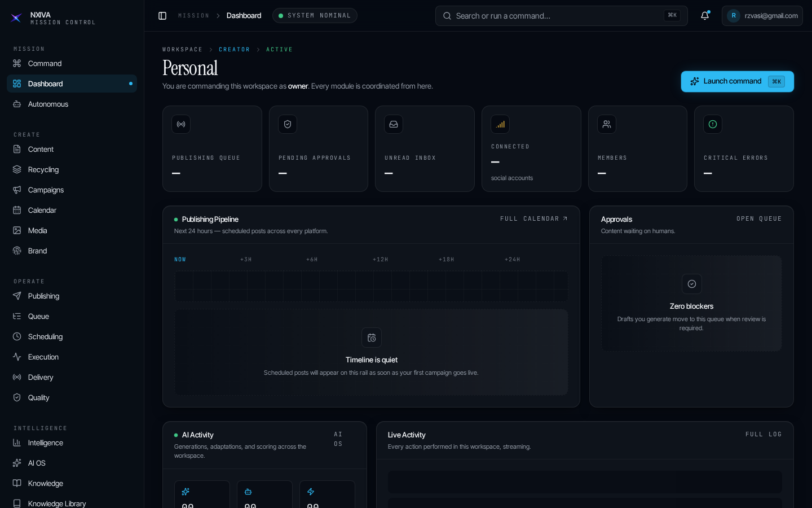Click the R avatar icon
Image resolution: width=812 pixels, height=508 pixels.
pyautogui.click(x=734, y=16)
